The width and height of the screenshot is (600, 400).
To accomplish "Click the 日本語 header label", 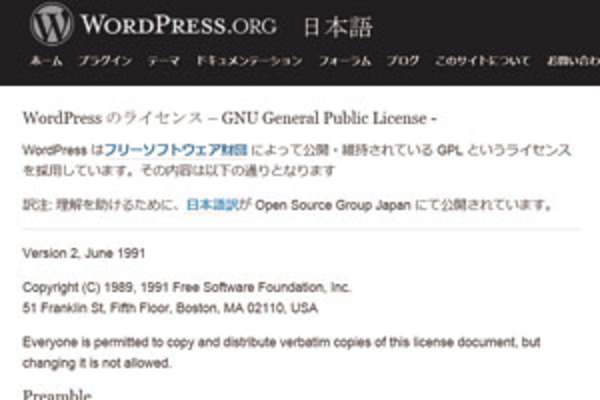I will [338, 27].
